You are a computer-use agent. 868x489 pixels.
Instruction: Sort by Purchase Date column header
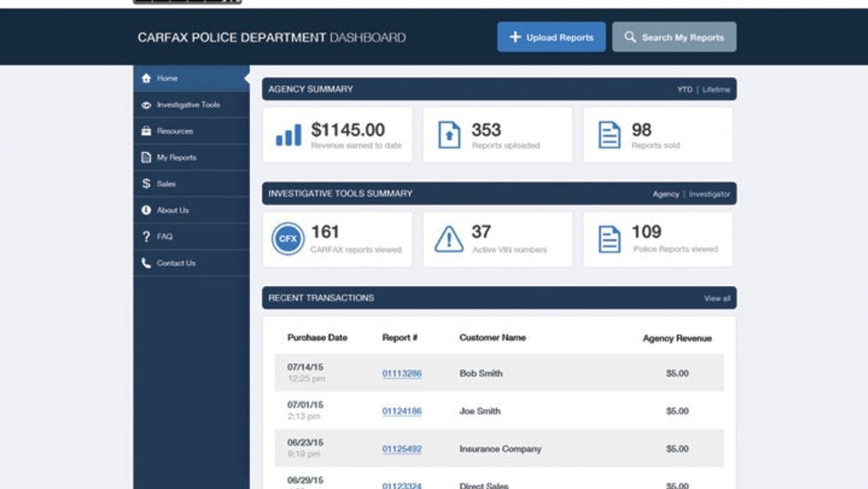pyautogui.click(x=317, y=338)
